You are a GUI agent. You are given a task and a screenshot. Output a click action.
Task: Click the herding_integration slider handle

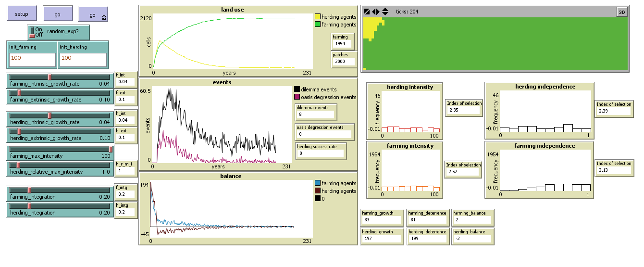point(29,206)
